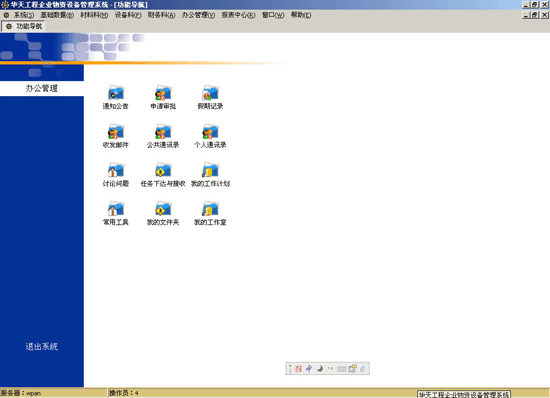Launch the 收发邮件 mail icon
550x398 pixels.
[116, 131]
